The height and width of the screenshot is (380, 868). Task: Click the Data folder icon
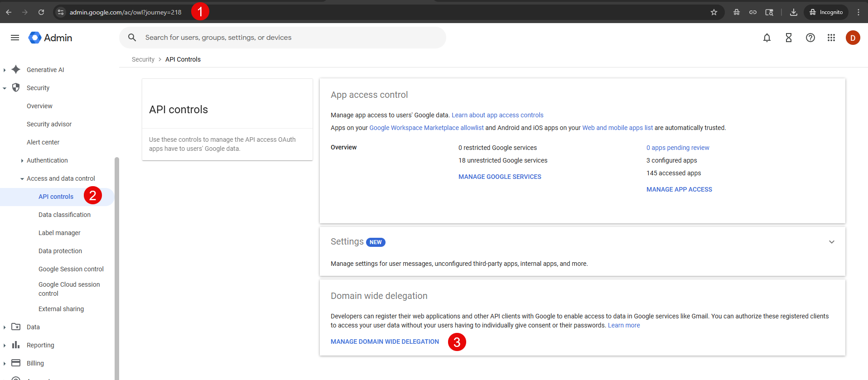tap(16, 327)
